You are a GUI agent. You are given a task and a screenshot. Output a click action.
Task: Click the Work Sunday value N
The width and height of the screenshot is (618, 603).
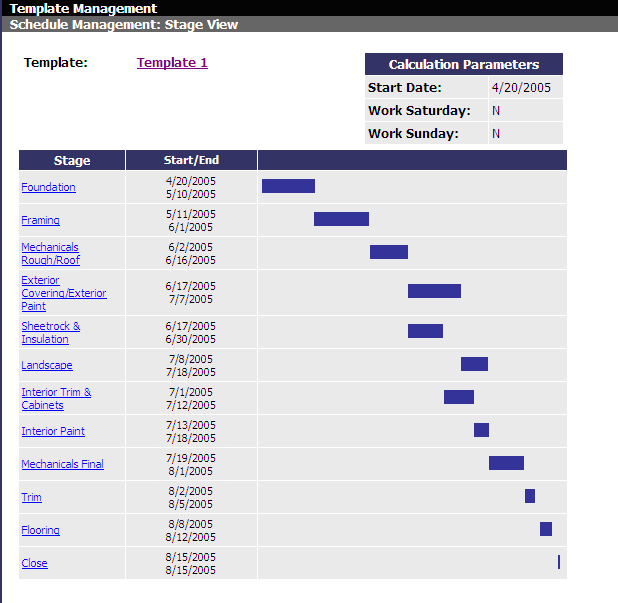(496, 134)
